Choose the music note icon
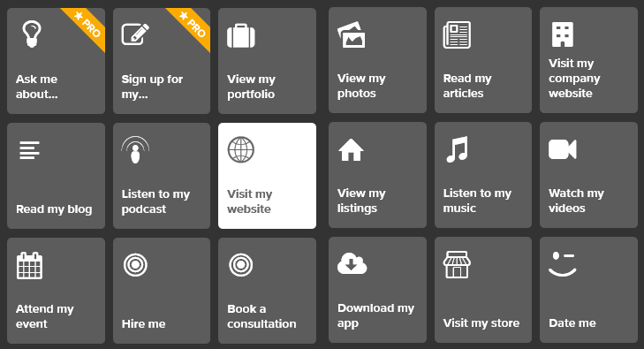The width and height of the screenshot is (644, 349). pyautogui.click(x=457, y=149)
